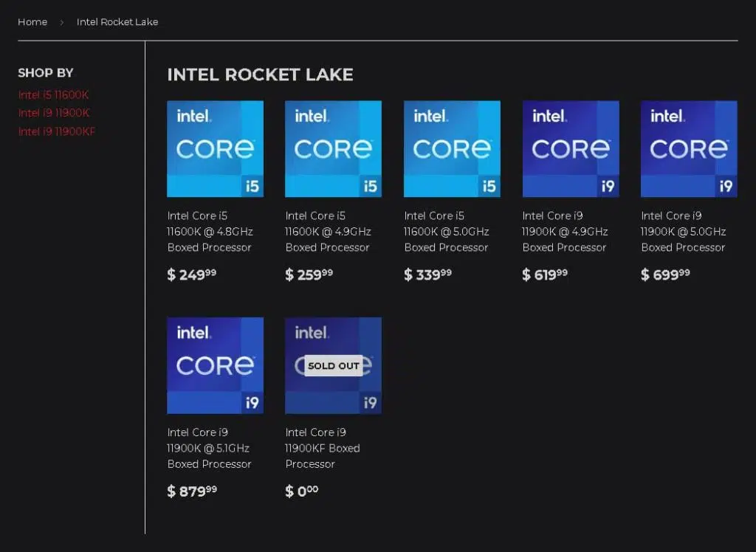Select the Intel Core i9 11900K @ 5.0GHz title

[683, 232]
